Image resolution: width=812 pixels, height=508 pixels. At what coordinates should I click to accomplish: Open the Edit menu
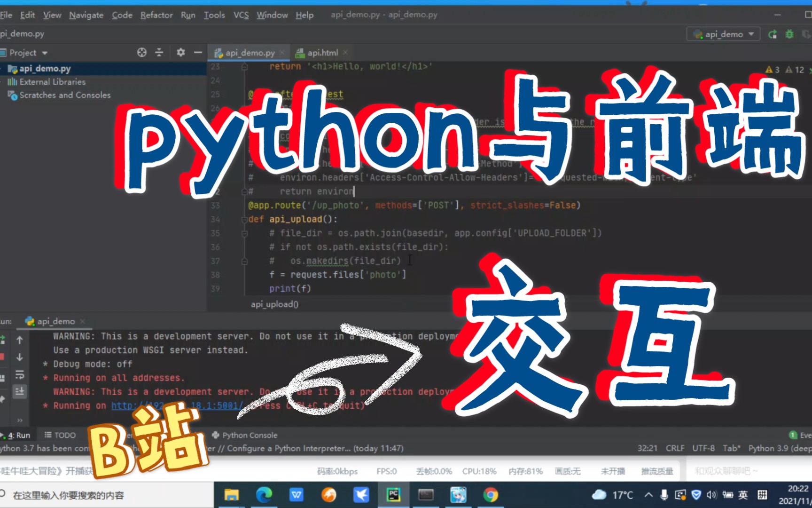(x=27, y=15)
